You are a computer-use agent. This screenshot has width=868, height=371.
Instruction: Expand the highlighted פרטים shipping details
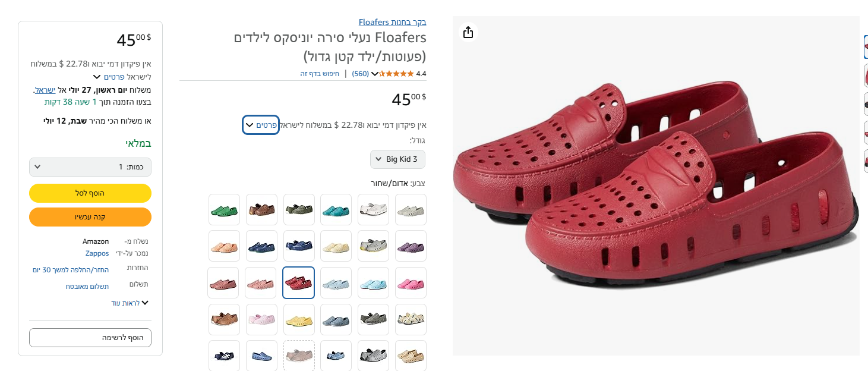click(x=261, y=125)
